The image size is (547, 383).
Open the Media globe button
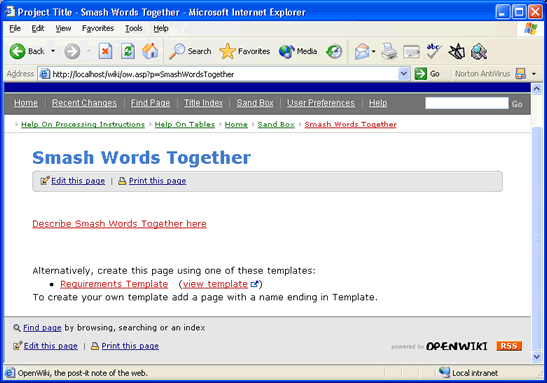click(x=298, y=51)
